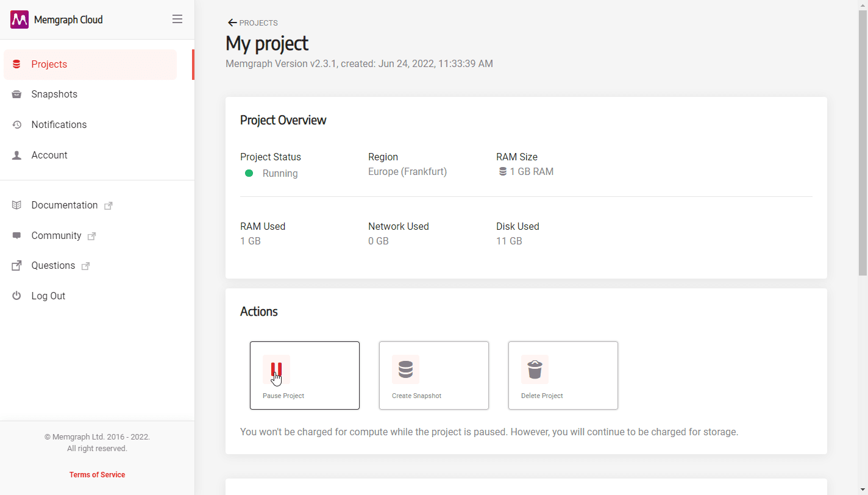Toggle the hamburger sidebar menu

click(x=177, y=20)
